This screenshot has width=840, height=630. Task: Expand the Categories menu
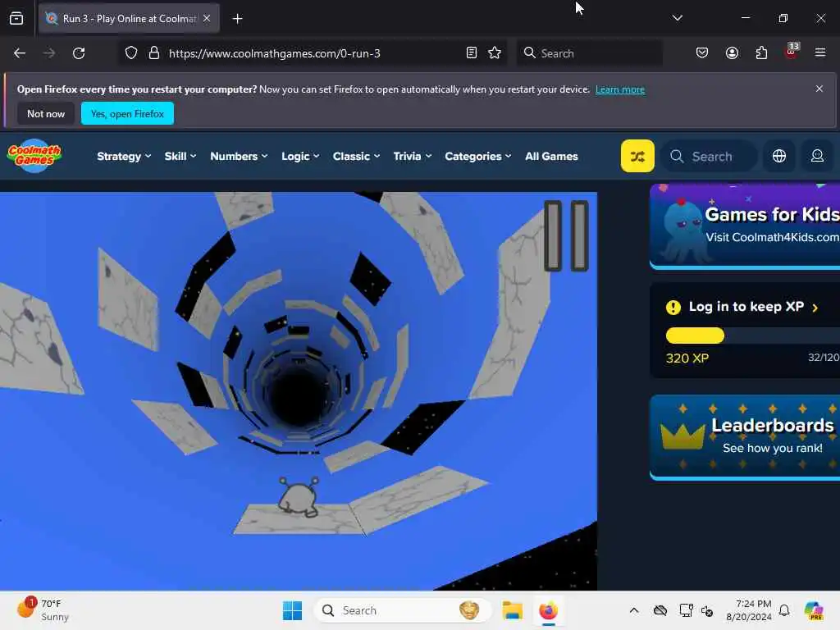(478, 156)
